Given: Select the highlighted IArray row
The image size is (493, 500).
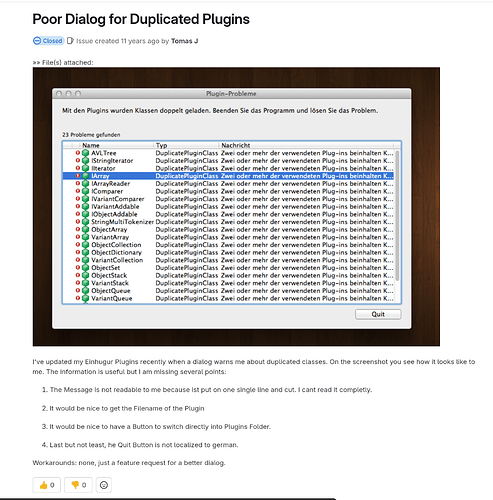Looking at the screenshot, I should pyautogui.click(x=228, y=176).
